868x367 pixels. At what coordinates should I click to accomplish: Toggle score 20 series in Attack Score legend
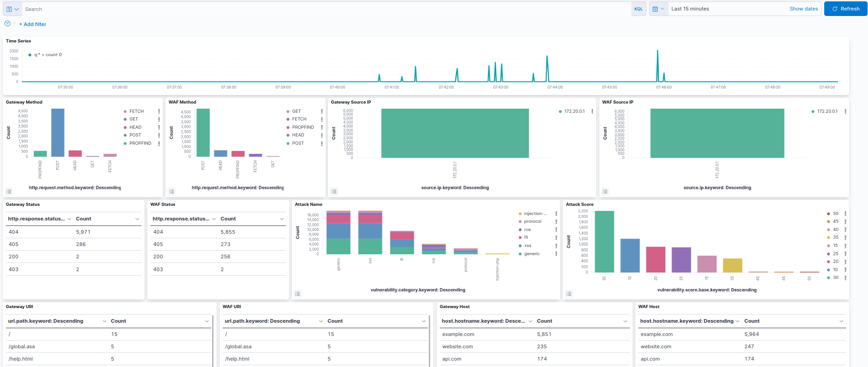click(836, 262)
